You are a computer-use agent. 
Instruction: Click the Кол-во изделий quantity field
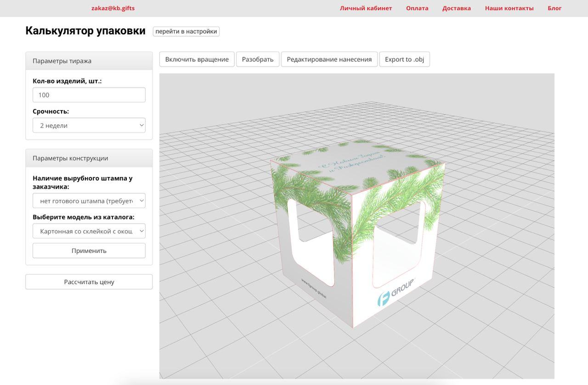[89, 95]
